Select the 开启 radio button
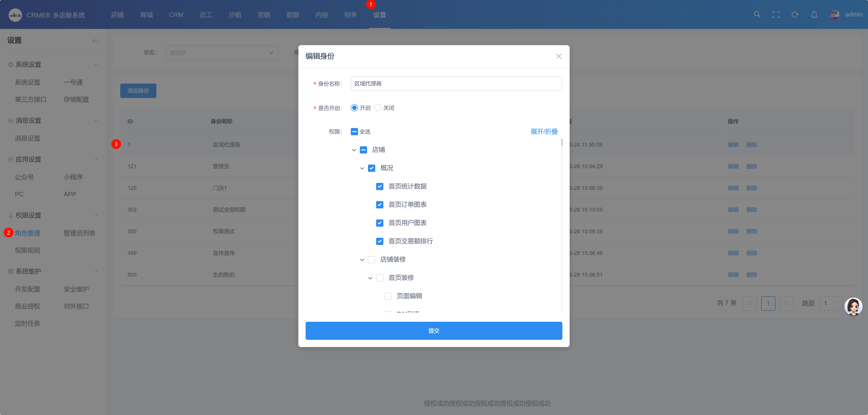The image size is (868, 415). (354, 108)
